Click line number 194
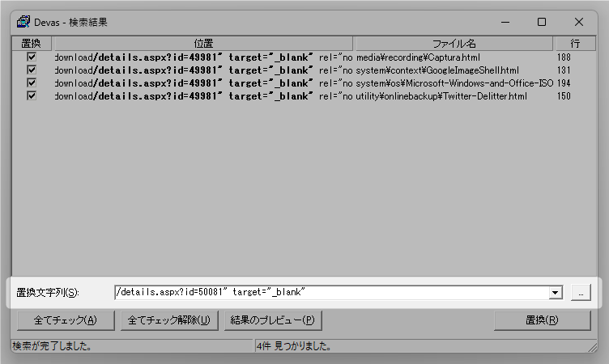This screenshot has width=609, height=364. (x=564, y=83)
